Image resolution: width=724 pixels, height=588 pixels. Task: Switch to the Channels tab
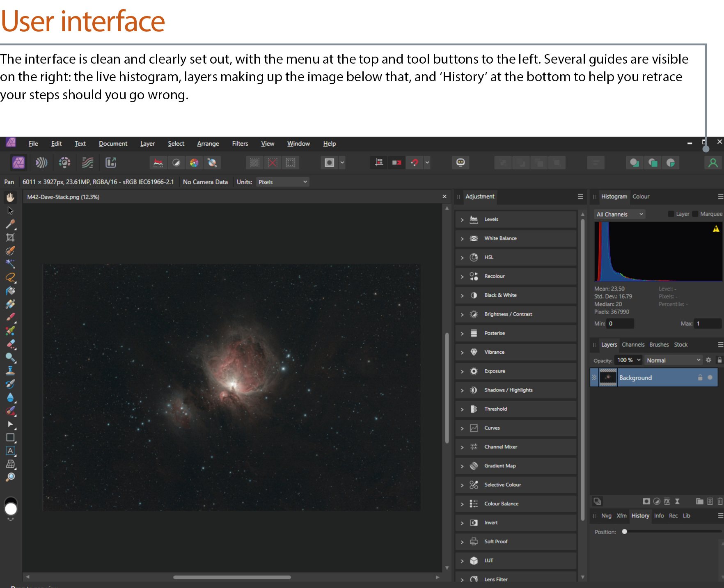(x=633, y=345)
